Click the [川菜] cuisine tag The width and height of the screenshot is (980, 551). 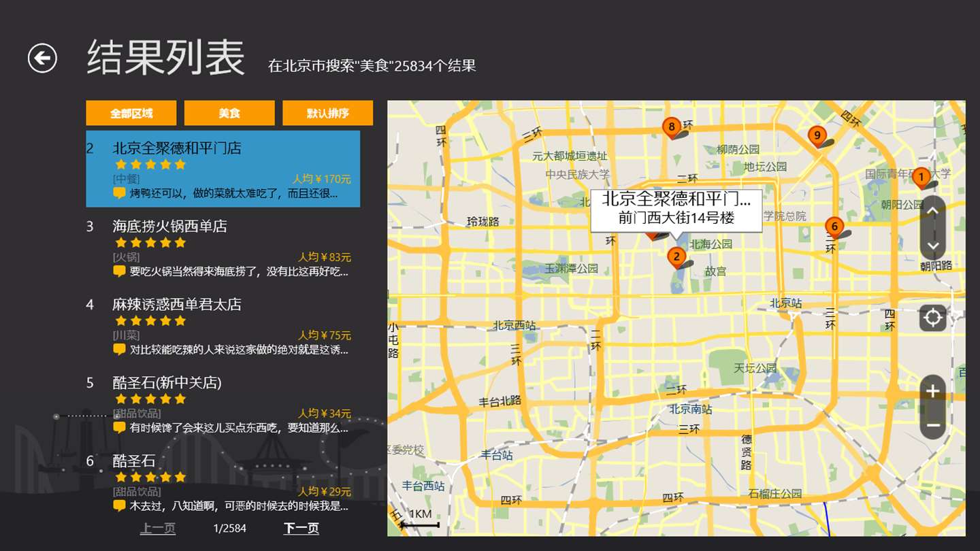tap(126, 335)
